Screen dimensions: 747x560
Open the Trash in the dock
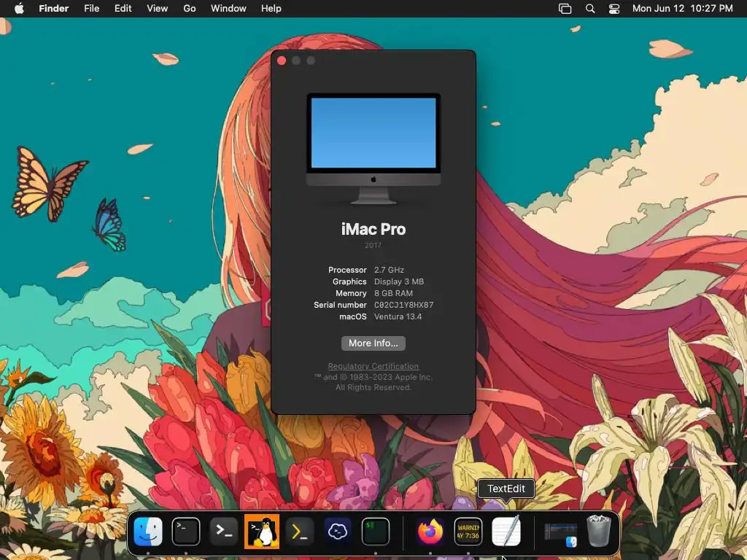click(598, 532)
